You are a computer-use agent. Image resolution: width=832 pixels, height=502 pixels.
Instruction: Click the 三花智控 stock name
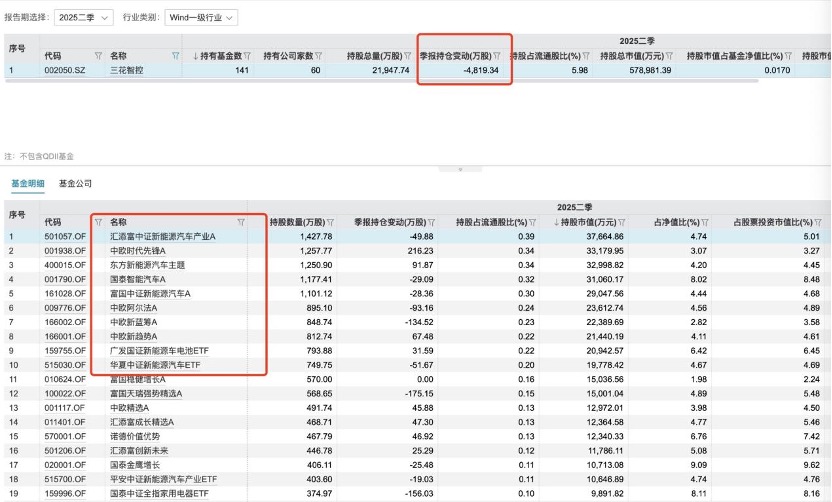point(126,71)
